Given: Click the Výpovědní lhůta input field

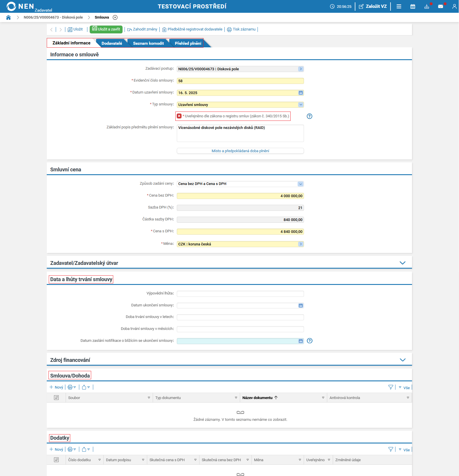Looking at the screenshot, I should point(240,294).
